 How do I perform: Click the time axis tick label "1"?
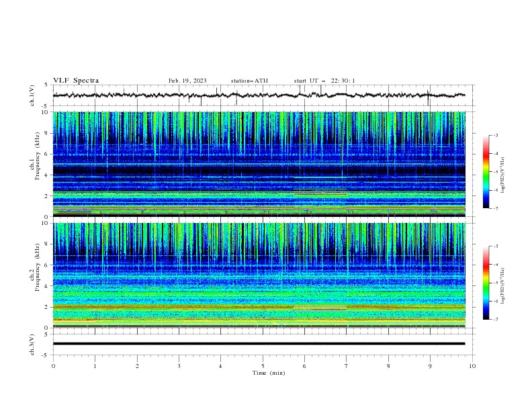[95, 366]
